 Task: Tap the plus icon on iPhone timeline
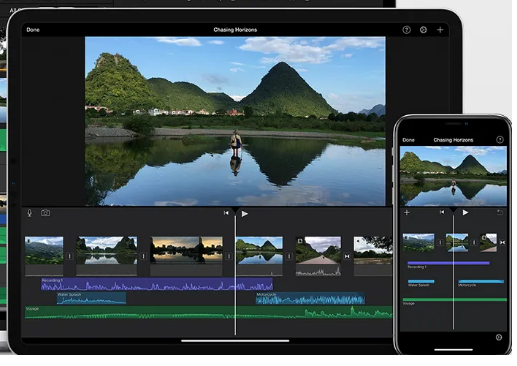(x=407, y=212)
